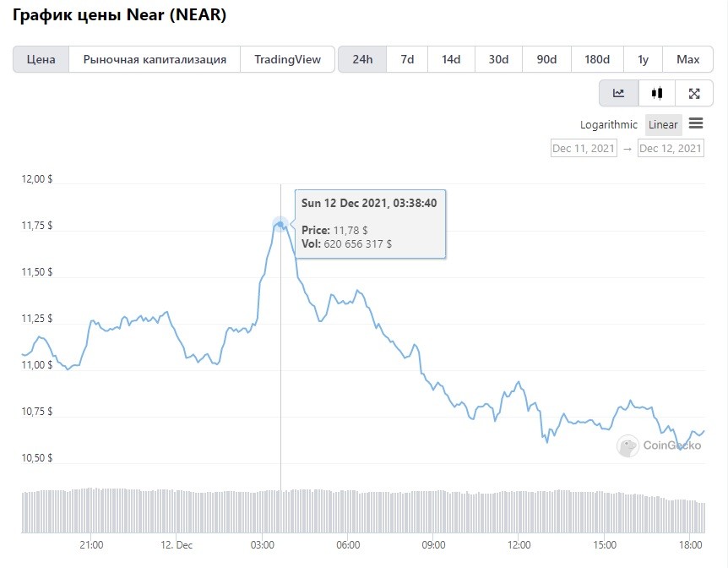The image size is (728, 568).
Task: Select the 7d range button
Action: (x=407, y=59)
